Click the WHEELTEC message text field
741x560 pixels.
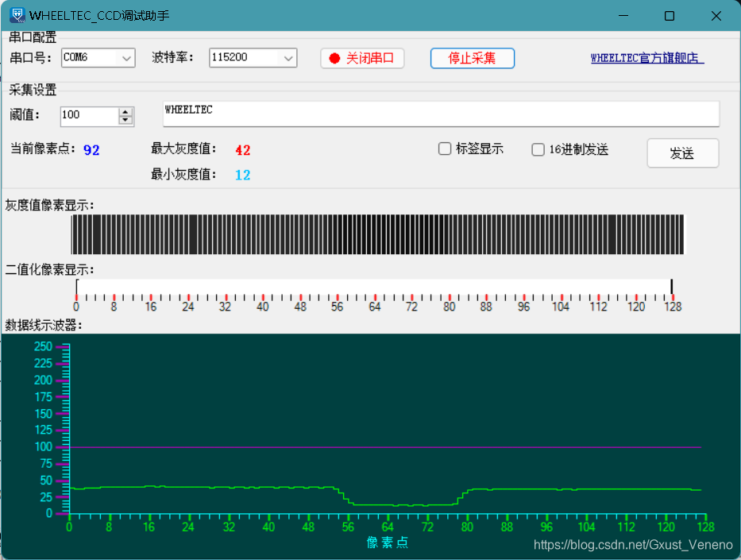coord(441,114)
